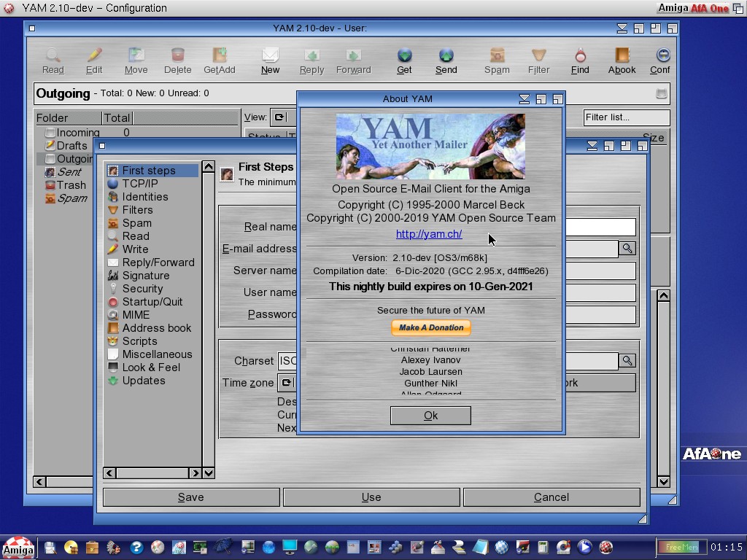Click the Find toolbar icon
This screenshot has width=747, height=560.
(580, 60)
